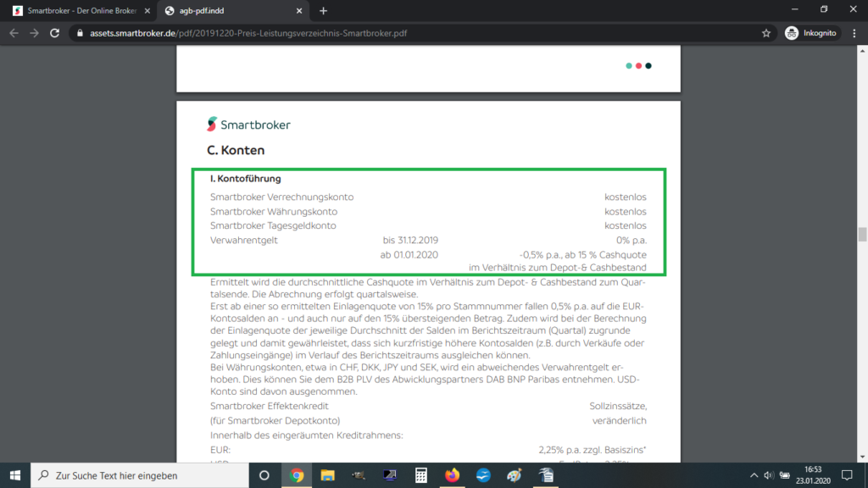
Task: Click '2,25% p.a. zzgl. Basiszins' value
Action: click(593, 450)
